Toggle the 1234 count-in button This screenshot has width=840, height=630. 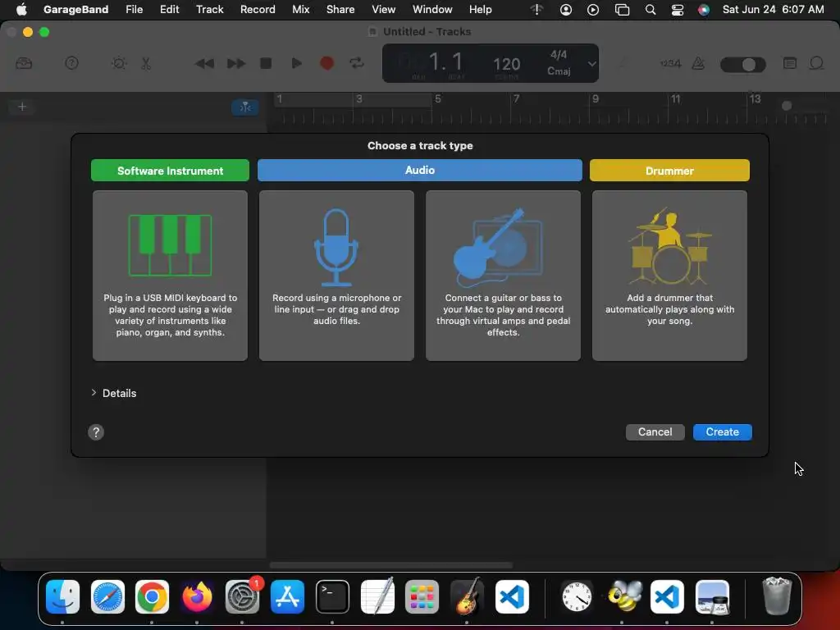pyautogui.click(x=670, y=63)
